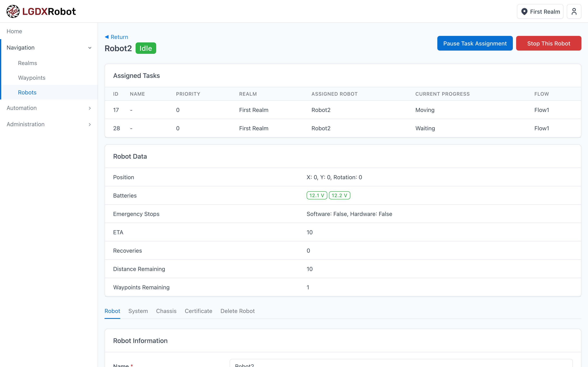Image resolution: width=588 pixels, height=367 pixels.
Task: Click the 12.2 V battery badge
Action: pos(339,195)
